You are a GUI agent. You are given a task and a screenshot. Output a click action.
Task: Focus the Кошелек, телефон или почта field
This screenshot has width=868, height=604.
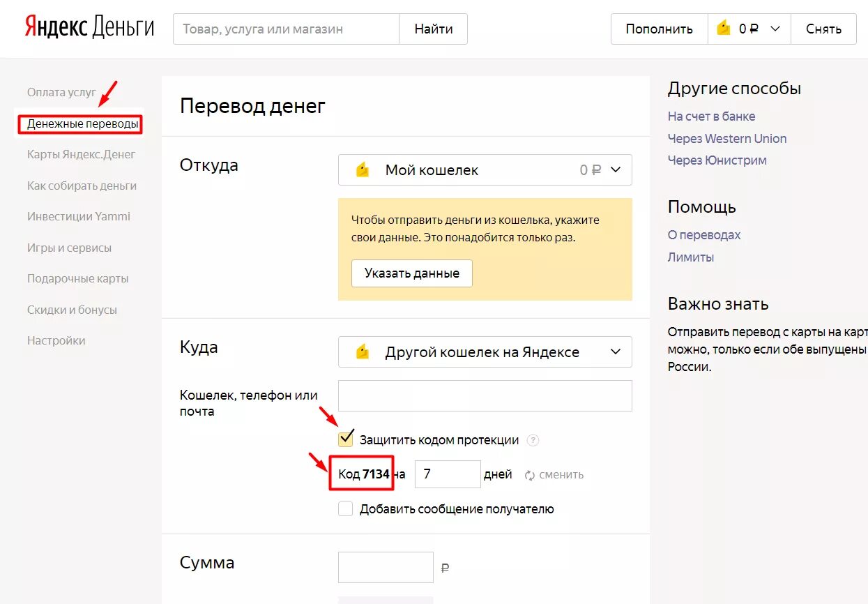[485, 395]
